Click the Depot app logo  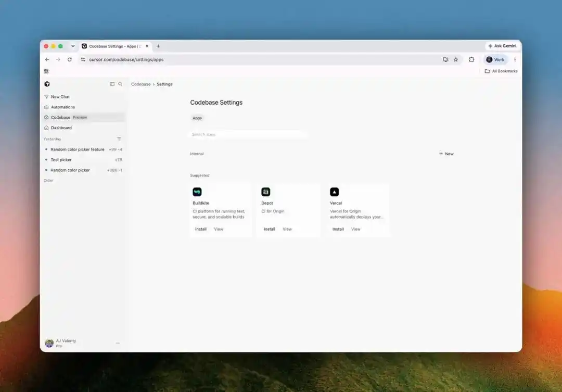[265, 192]
